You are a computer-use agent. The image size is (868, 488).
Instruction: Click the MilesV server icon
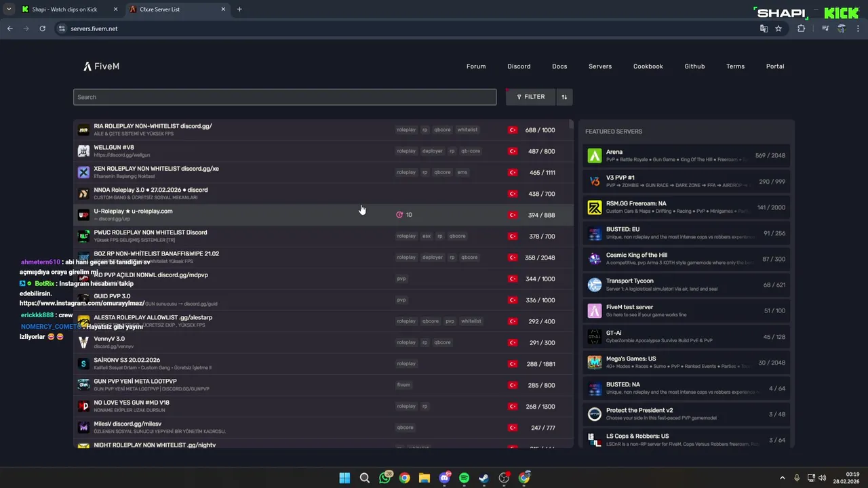(x=83, y=428)
